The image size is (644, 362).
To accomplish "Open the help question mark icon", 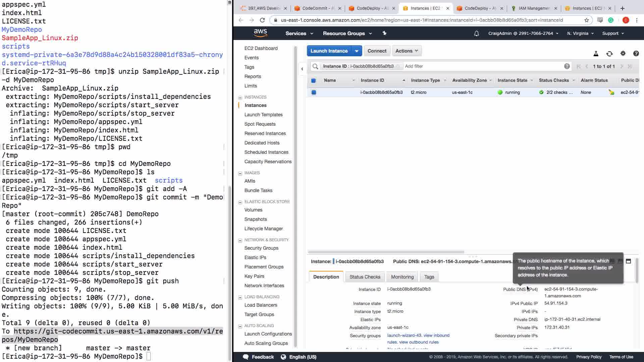I will (x=636, y=53).
